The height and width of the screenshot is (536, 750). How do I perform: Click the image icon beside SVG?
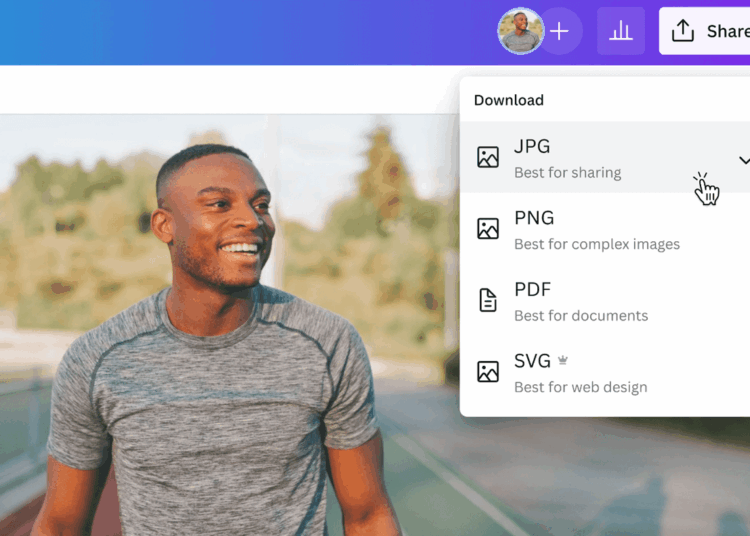pos(488,372)
